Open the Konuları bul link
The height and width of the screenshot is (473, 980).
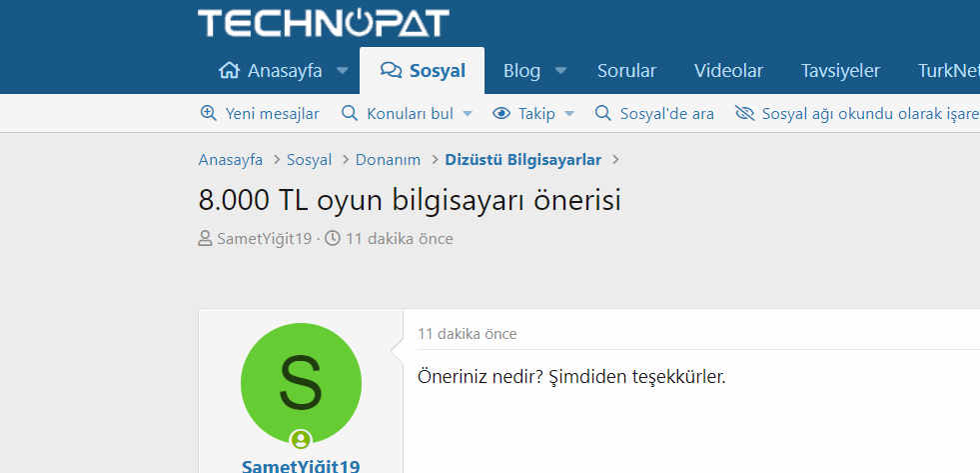click(x=410, y=114)
